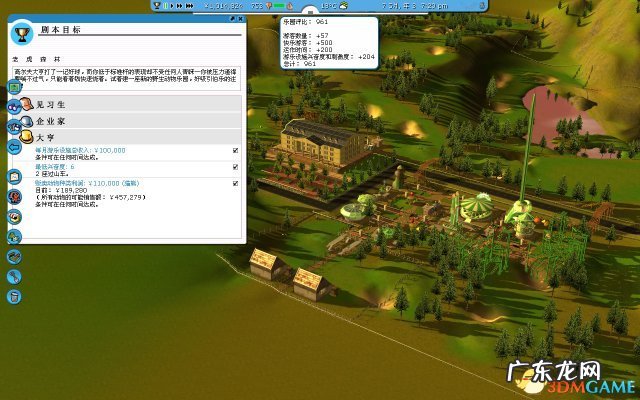Open finances from the money amount in top bar

pyautogui.click(x=224, y=6)
